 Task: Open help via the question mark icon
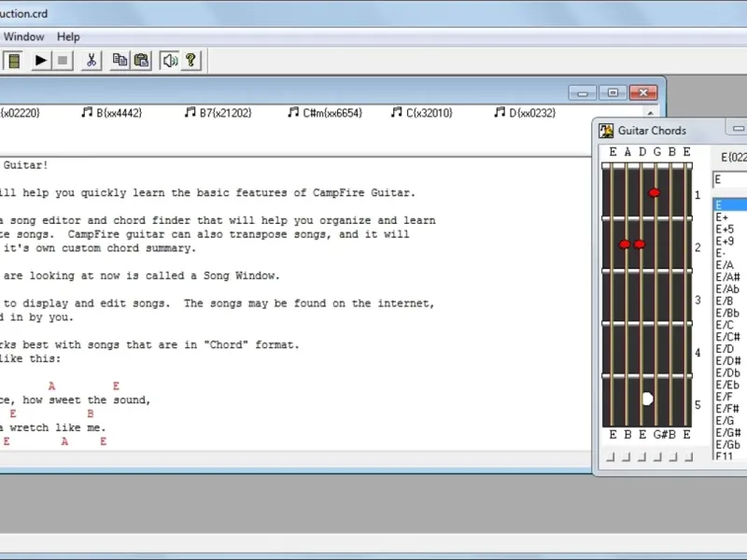tap(191, 61)
